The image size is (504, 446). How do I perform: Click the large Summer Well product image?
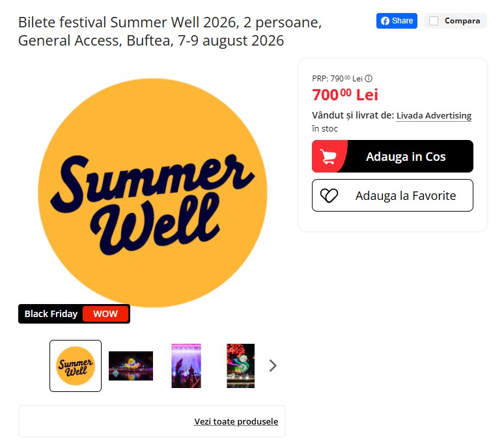[x=152, y=193]
